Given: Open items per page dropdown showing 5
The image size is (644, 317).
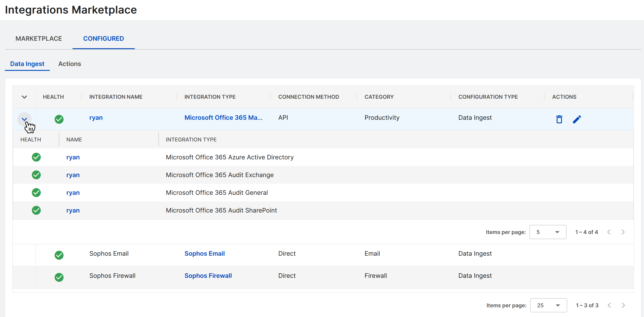Looking at the screenshot, I should coord(548,232).
